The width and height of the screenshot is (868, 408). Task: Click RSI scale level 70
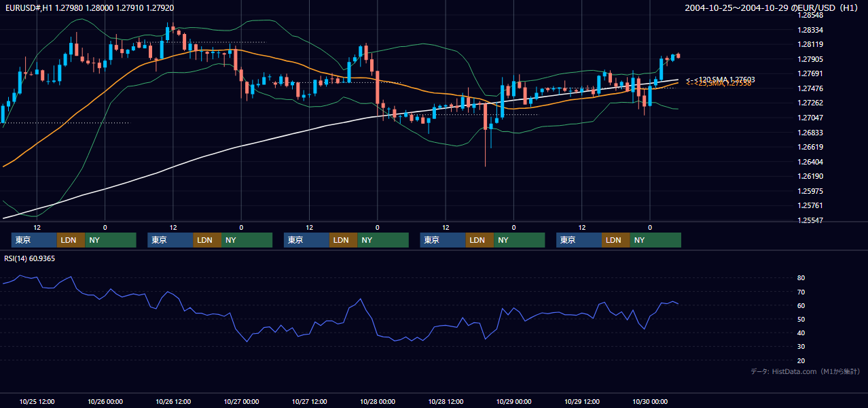click(x=801, y=292)
